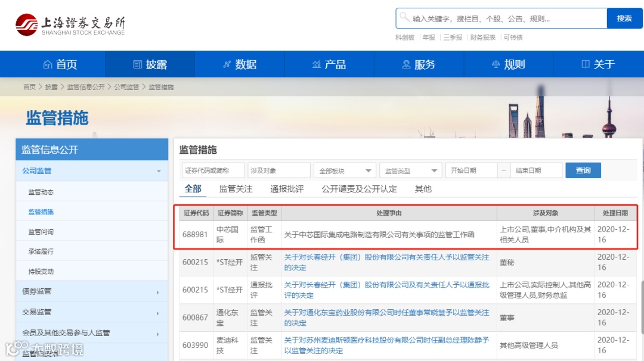Image resolution: width=644 pixels, height=361 pixels.
Task: Select 监管措施 in the sidebar
Action: click(x=41, y=211)
